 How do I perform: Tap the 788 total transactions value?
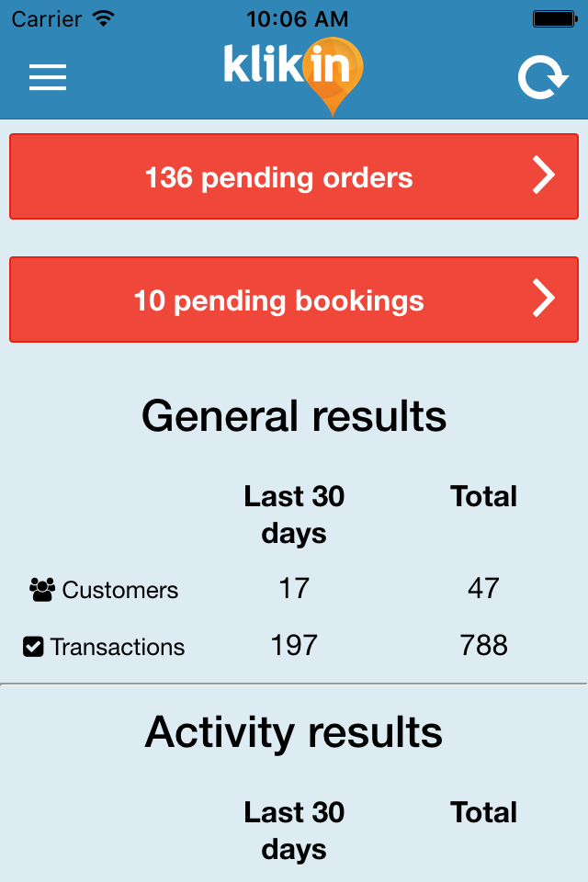pos(483,645)
